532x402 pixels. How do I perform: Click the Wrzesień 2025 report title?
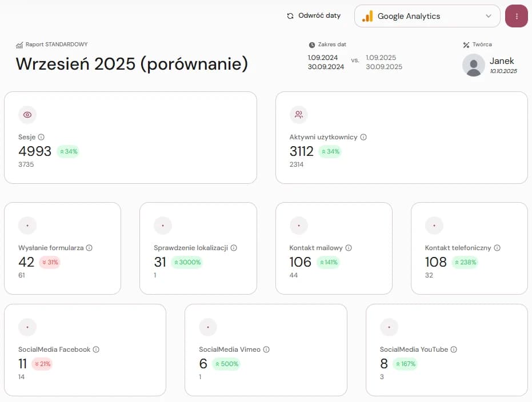click(132, 64)
